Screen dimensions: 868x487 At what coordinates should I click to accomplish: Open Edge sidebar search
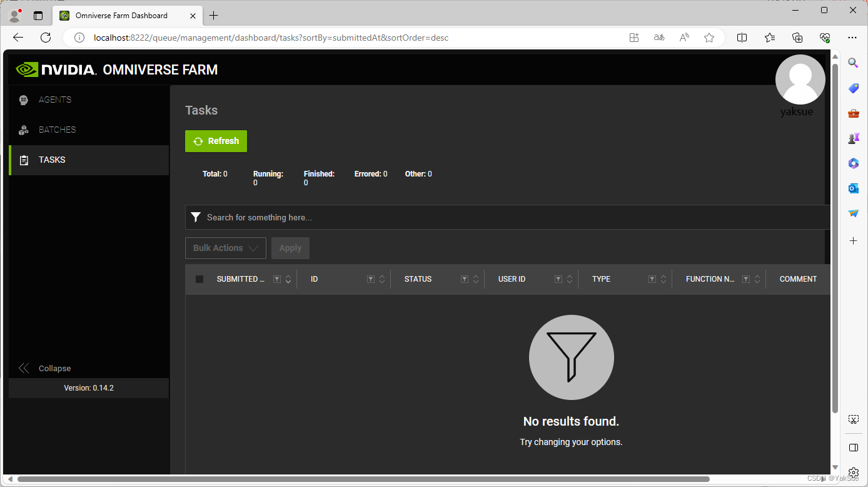tap(854, 63)
